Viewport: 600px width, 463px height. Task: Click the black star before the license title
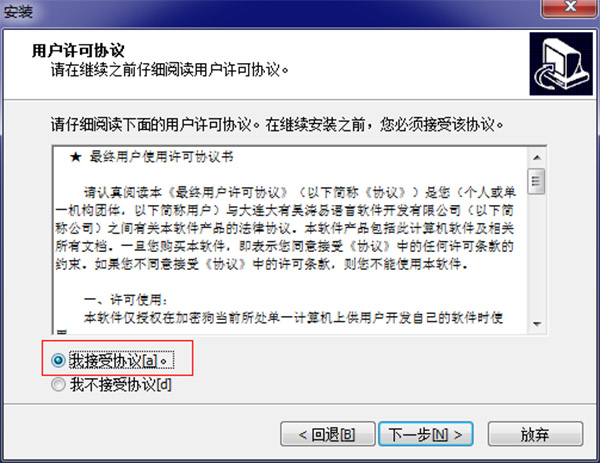click(75, 157)
